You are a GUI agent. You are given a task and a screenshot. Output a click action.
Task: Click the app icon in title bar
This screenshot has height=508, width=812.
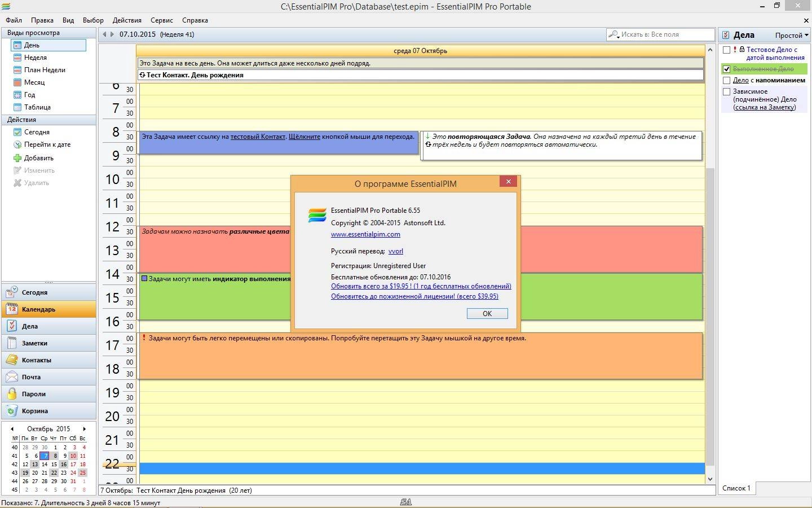(x=6, y=6)
